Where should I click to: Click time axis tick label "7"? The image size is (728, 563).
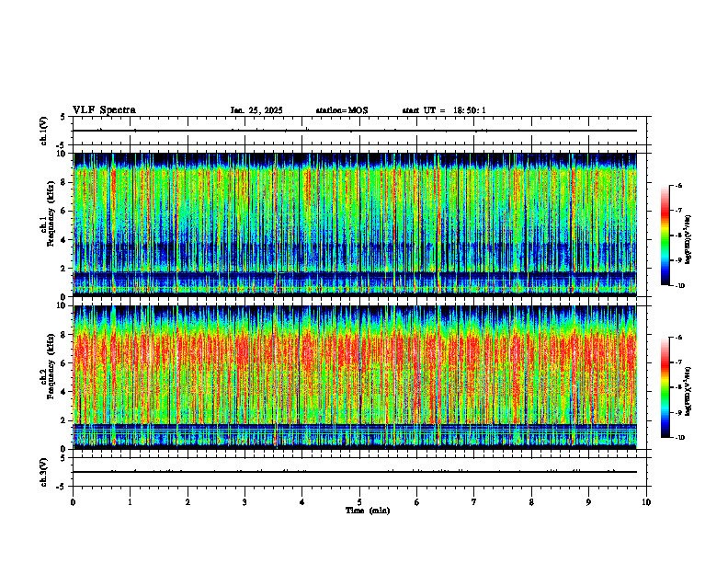(x=474, y=502)
